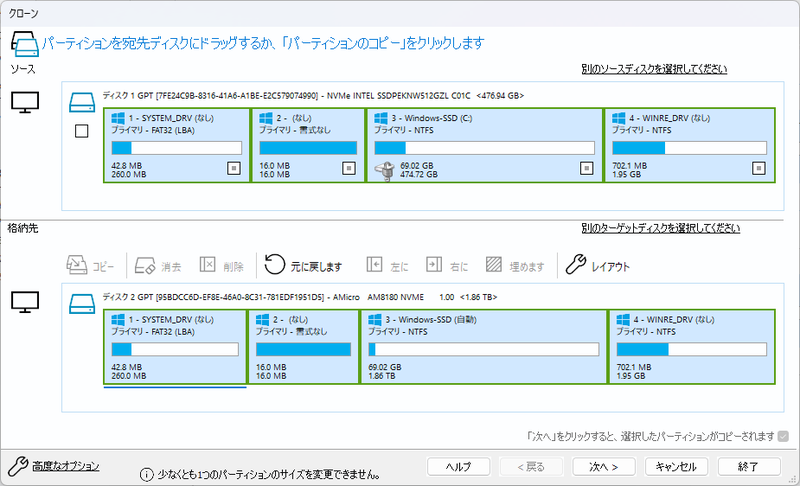The height and width of the screenshot is (486, 800).
Task: Select destination SYSTEM_DRV partition label
Action: [171, 320]
